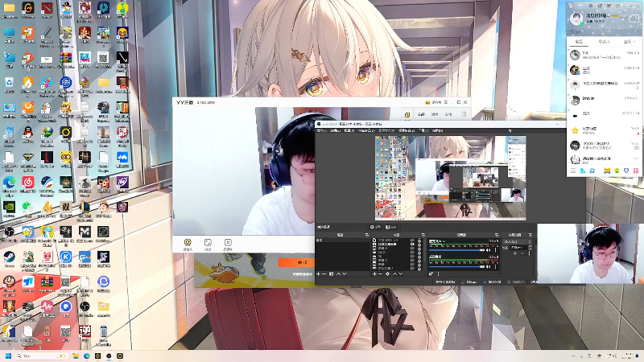
Task: Click Windows taskbar search box
Action: (41, 356)
